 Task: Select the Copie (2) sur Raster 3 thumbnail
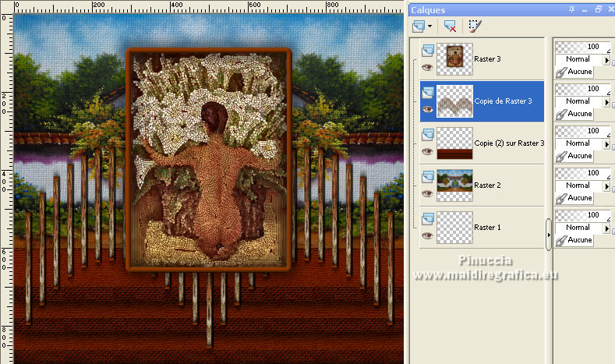click(x=454, y=143)
